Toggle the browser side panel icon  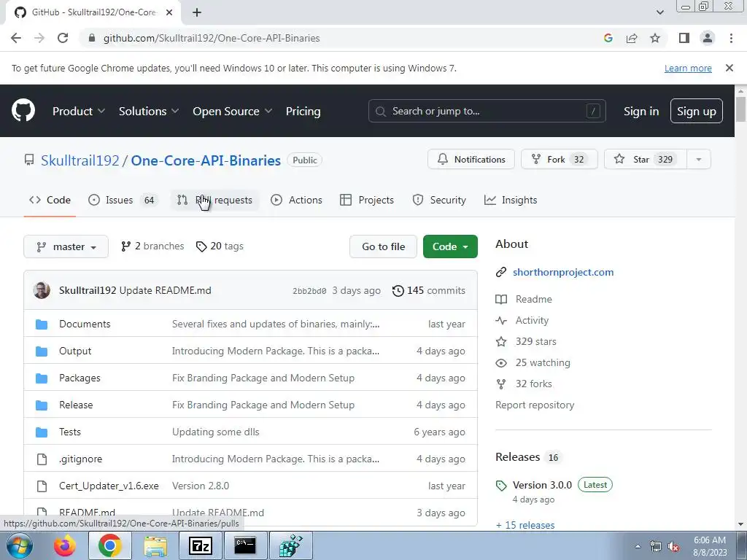click(684, 38)
